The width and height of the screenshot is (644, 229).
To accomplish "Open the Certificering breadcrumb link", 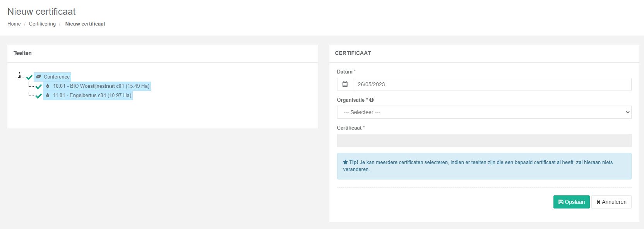I will pyautogui.click(x=42, y=24).
